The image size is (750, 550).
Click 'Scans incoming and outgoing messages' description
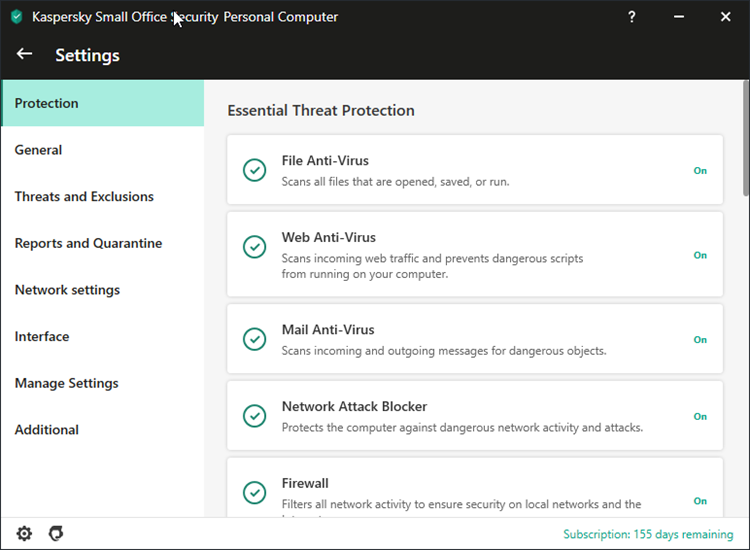pos(443,351)
